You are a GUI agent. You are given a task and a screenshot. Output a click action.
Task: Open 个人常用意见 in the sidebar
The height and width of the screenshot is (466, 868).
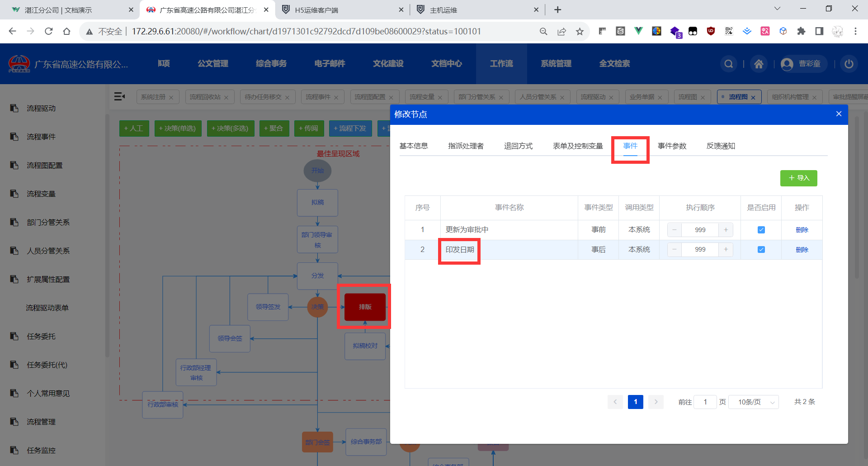coord(48,393)
